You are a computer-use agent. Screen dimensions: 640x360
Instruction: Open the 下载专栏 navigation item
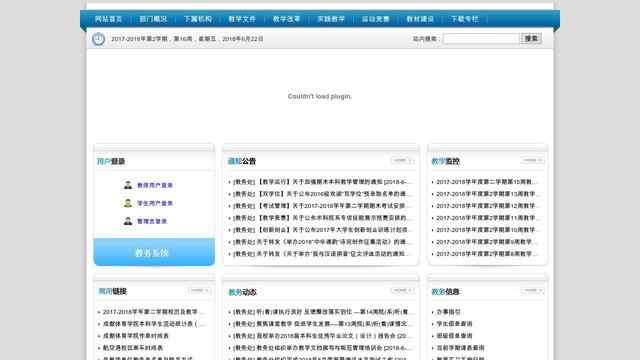tap(464, 19)
